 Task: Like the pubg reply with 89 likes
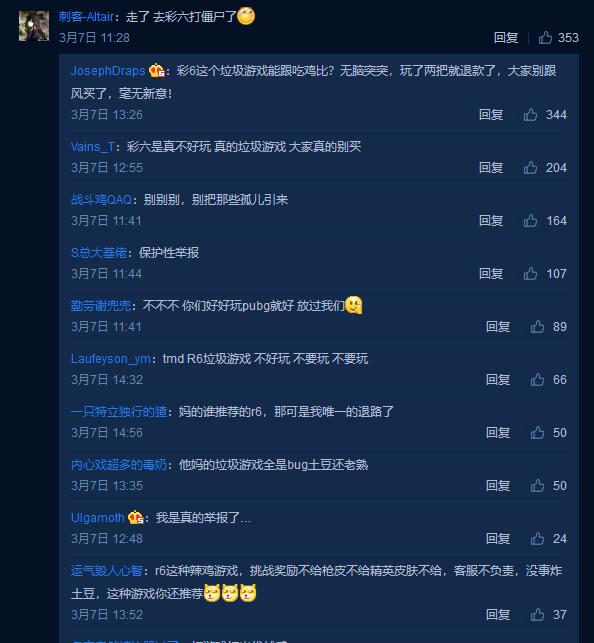point(537,326)
